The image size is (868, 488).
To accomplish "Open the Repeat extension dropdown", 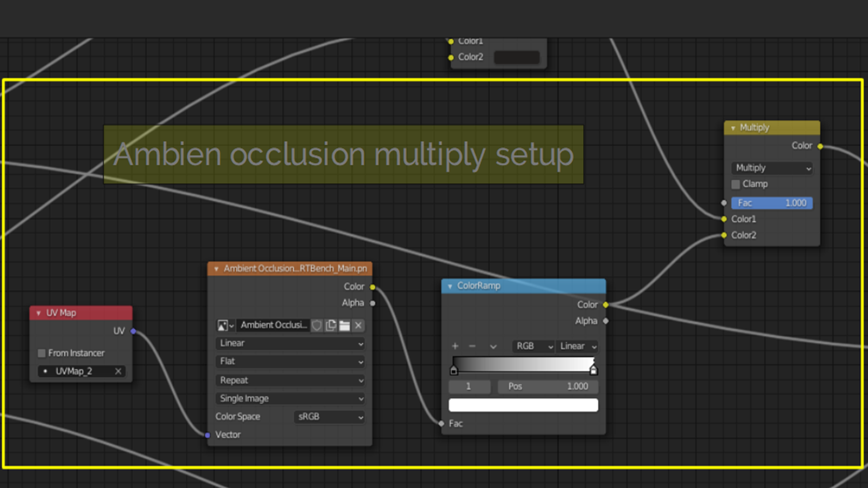I will click(x=290, y=380).
